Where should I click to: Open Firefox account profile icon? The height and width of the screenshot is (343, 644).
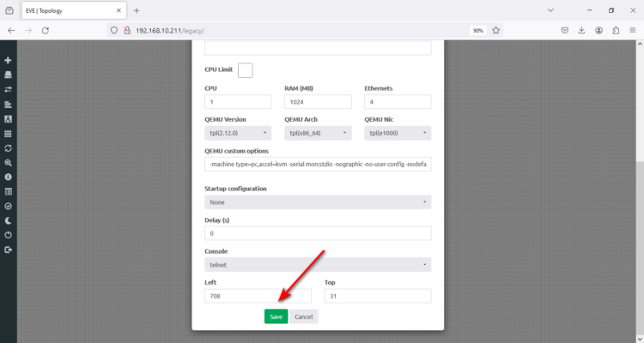598,30
